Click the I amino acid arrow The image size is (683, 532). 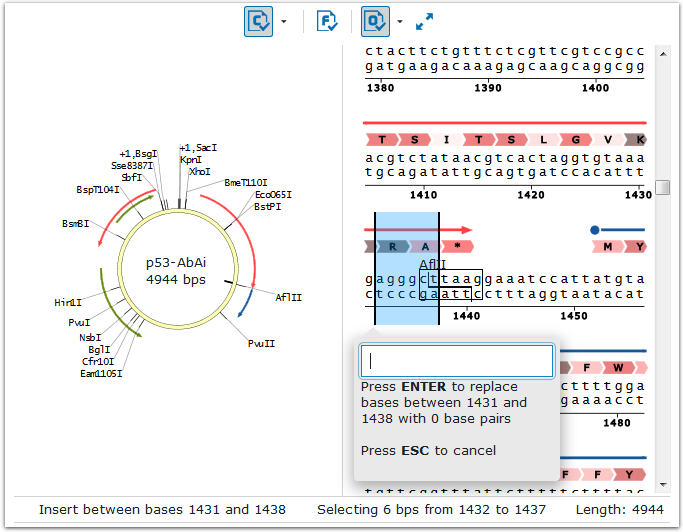click(x=446, y=140)
